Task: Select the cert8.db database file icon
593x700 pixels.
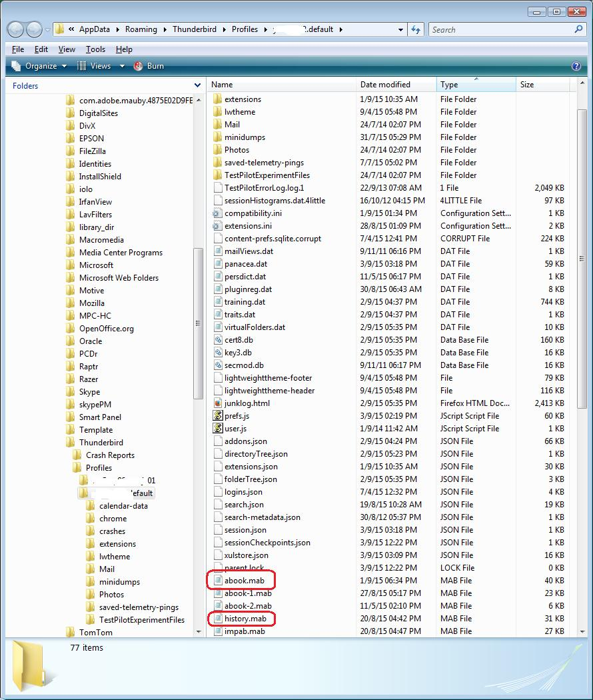Action: [218, 339]
